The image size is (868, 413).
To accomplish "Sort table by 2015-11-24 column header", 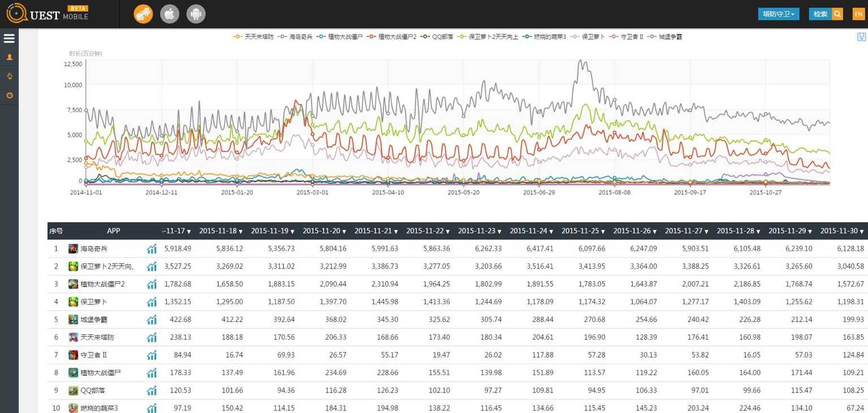I will pos(531,231).
